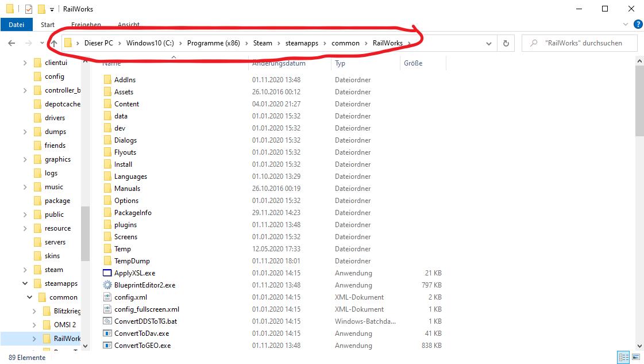Select the dev folder icon
The height and width of the screenshot is (364, 644).
pyautogui.click(x=107, y=128)
